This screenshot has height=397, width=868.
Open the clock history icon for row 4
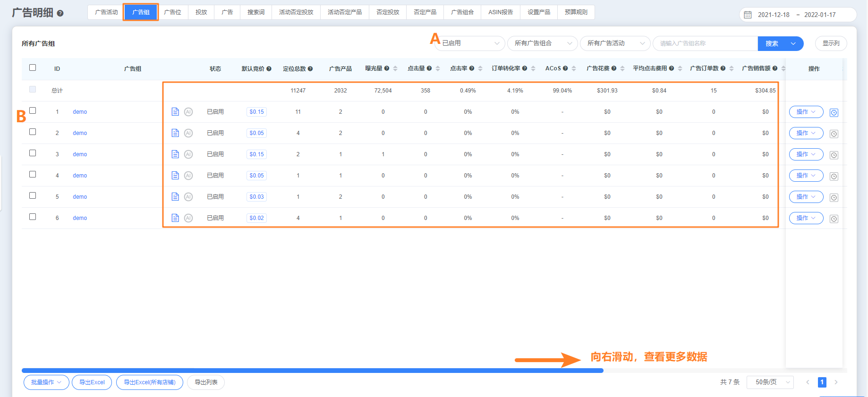pos(834,176)
